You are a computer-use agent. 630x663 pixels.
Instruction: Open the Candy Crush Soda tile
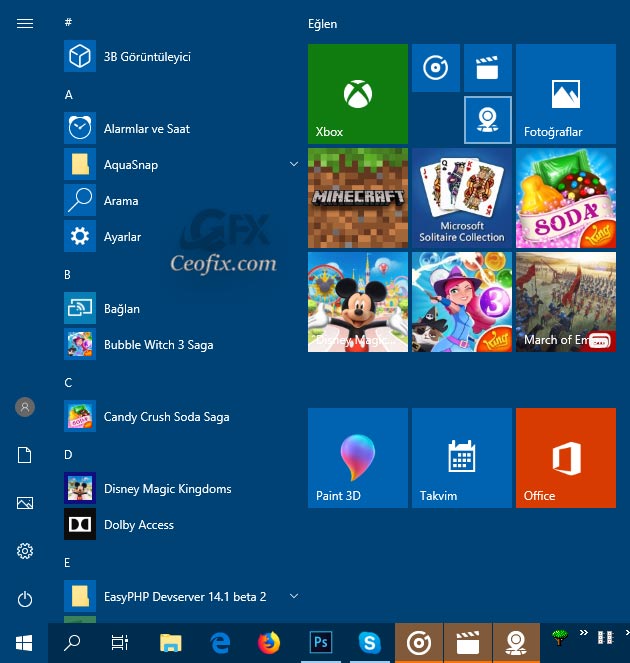pyautogui.click(x=566, y=198)
